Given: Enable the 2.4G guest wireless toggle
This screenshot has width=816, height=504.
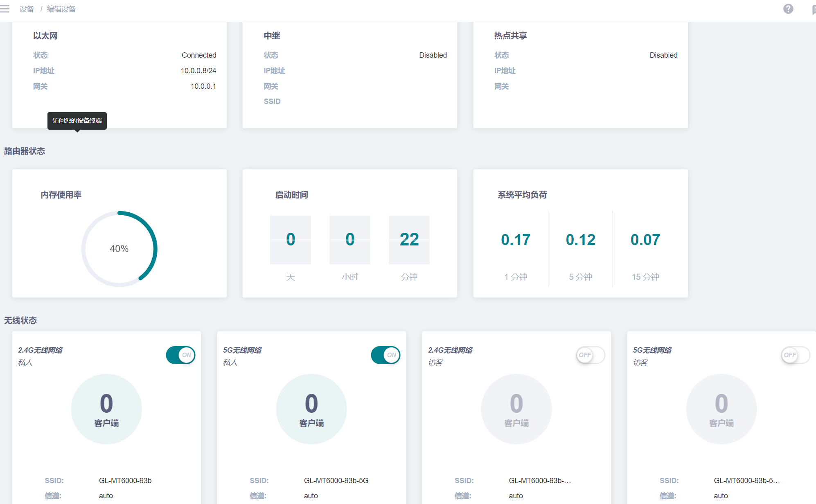Looking at the screenshot, I should (x=590, y=355).
